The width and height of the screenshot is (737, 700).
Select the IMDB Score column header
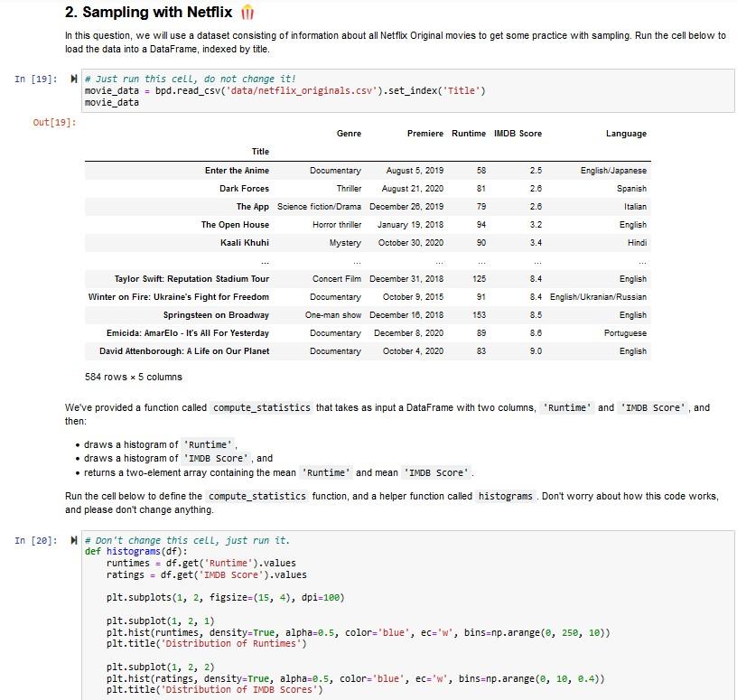[x=518, y=134]
